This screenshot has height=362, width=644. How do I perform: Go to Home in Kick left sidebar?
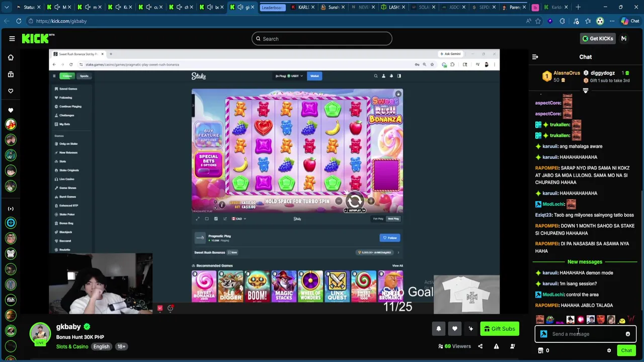point(11,57)
